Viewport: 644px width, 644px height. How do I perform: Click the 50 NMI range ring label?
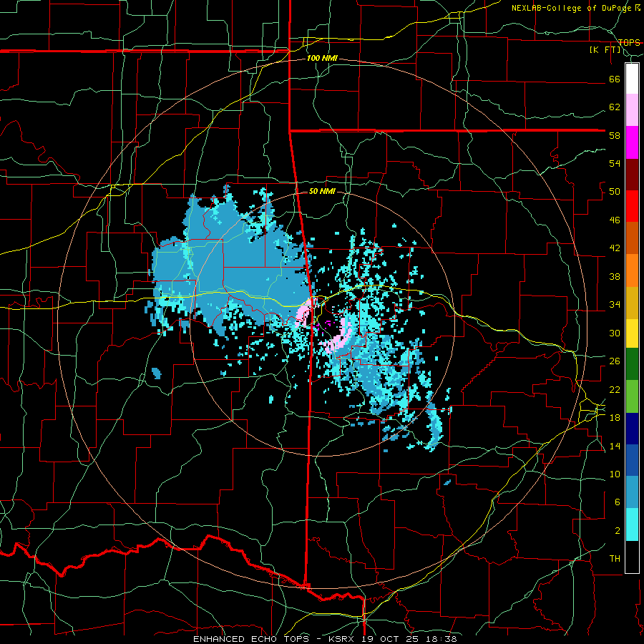(x=321, y=191)
